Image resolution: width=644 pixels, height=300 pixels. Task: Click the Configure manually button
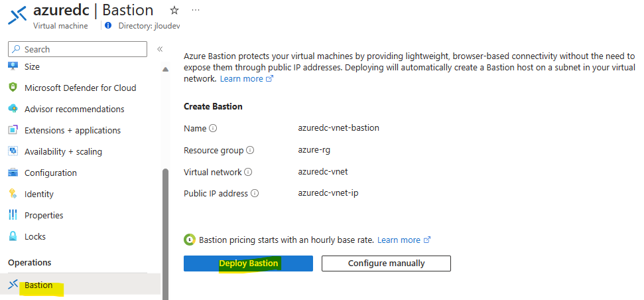[x=386, y=263]
